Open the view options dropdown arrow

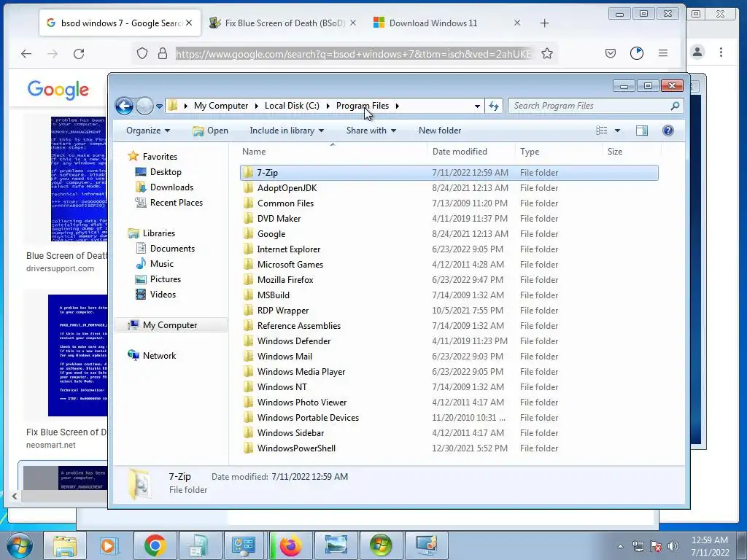coord(617,131)
